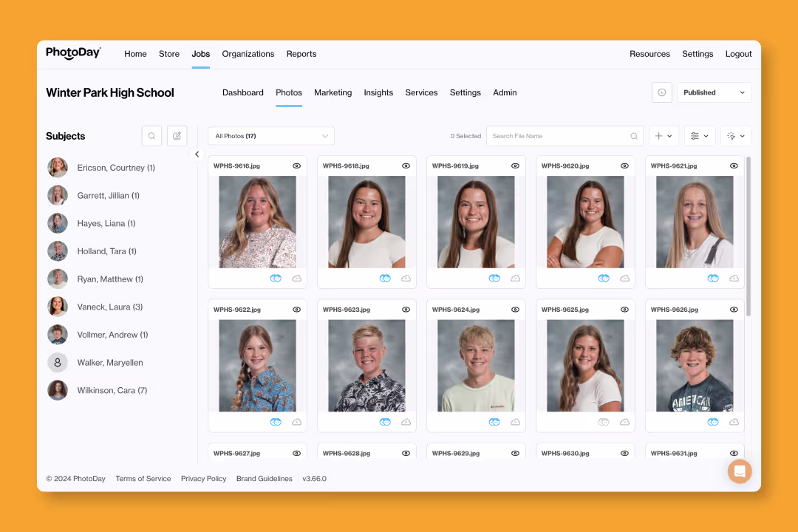The height and width of the screenshot is (532, 798).
Task: Open the WPHS-9623.jpg photo thumbnail
Action: pyautogui.click(x=367, y=366)
